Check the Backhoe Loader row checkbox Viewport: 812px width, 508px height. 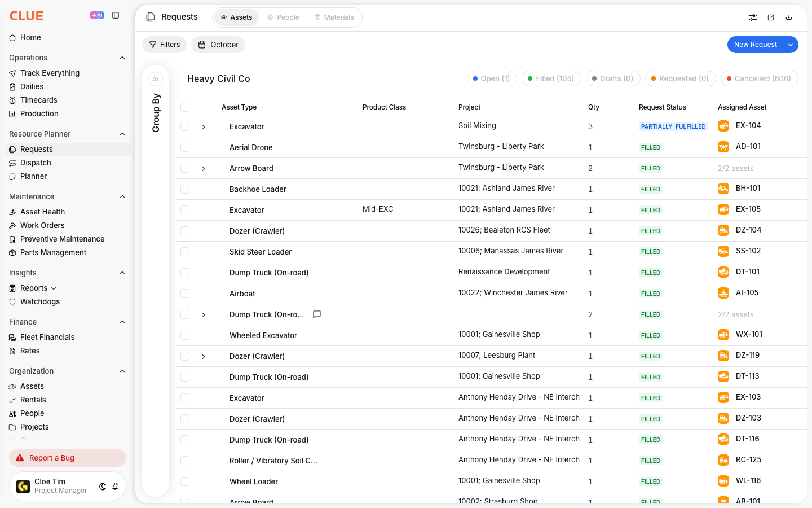185,189
